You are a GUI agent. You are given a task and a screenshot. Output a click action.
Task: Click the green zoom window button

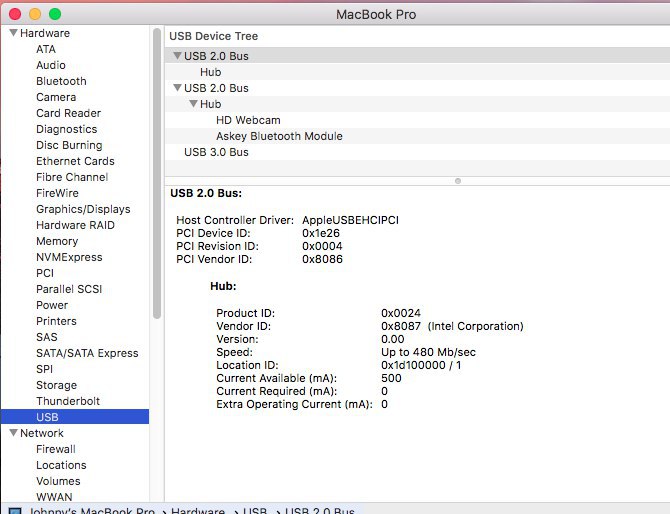coord(55,14)
